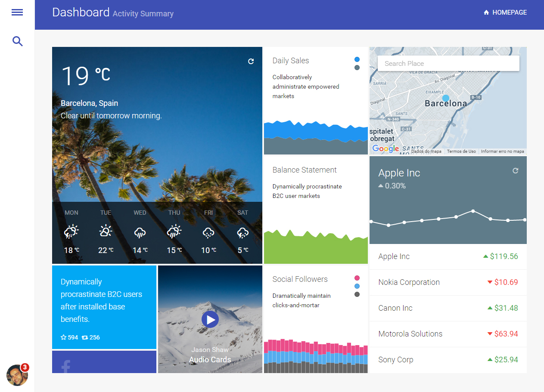Click the star icon showing 594
The image size is (544, 392).
click(63, 337)
